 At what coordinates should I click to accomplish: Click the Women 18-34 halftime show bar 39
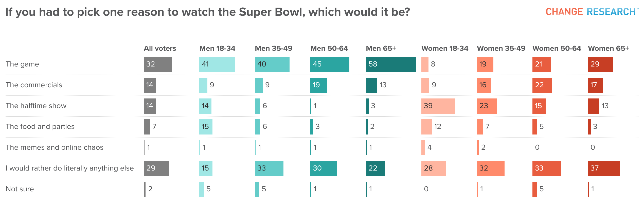click(438, 106)
